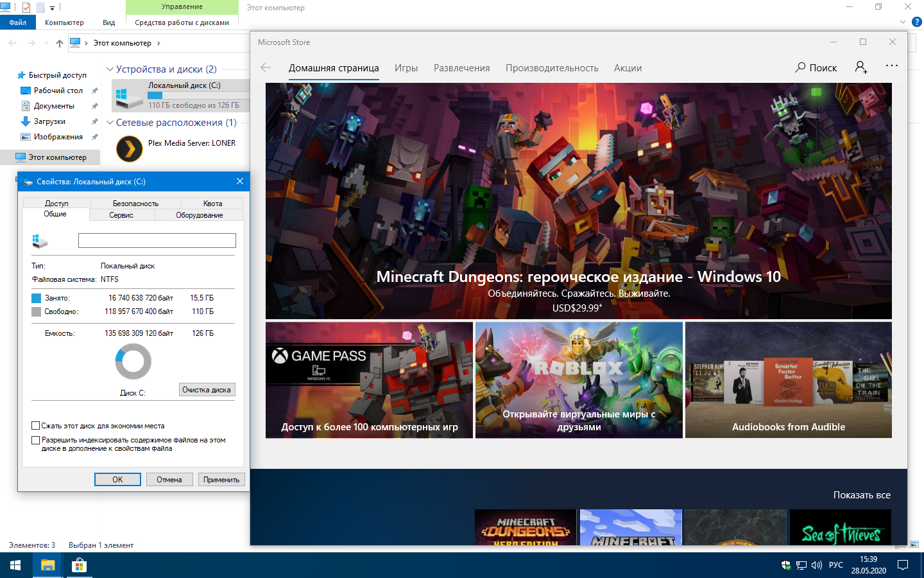This screenshot has width=924, height=578.
Task: Open the Файл ribbon tab
Action: [18, 22]
